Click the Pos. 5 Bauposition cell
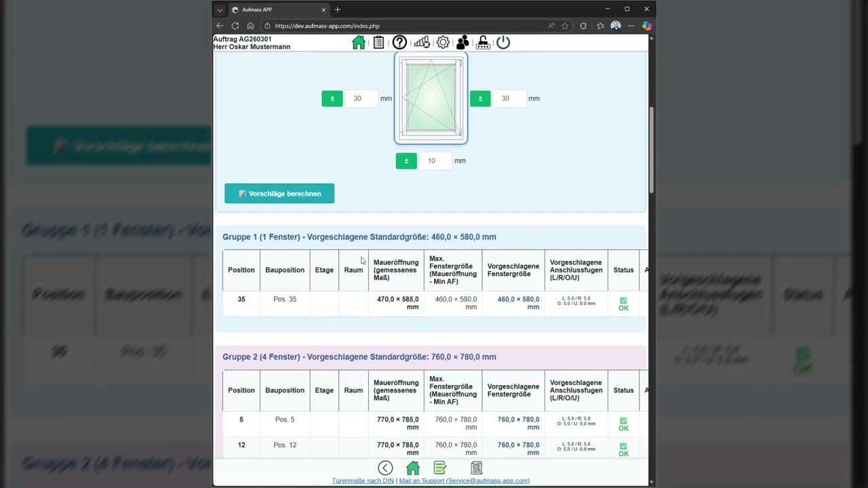Viewport: 868px width, 488px height. point(285,424)
